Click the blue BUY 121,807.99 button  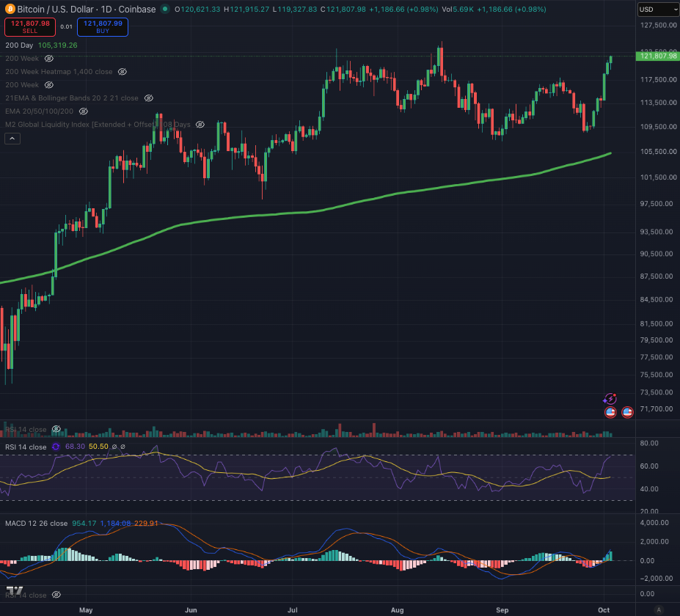point(103,27)
